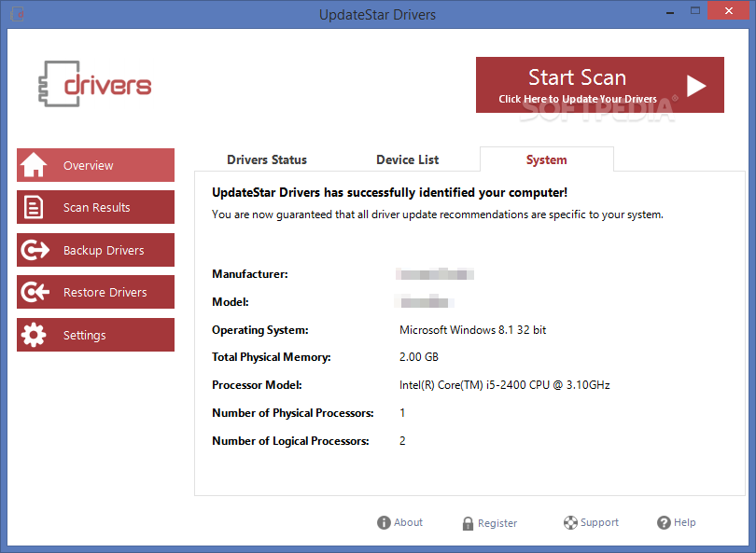
Task: Switch to the Device List tab
Action: tap(408, 159)
